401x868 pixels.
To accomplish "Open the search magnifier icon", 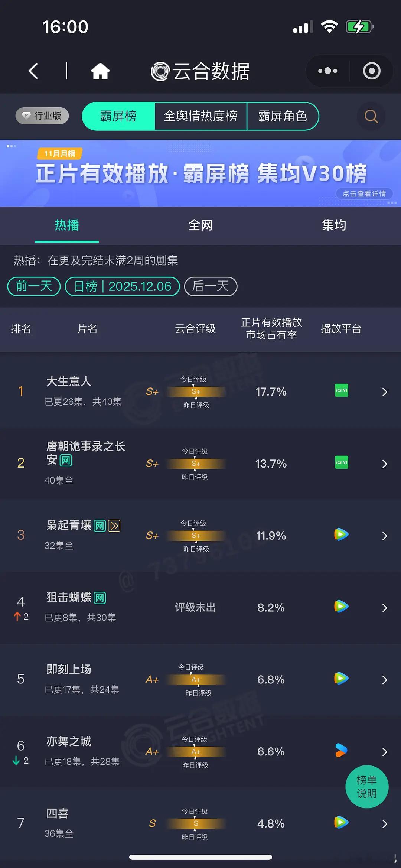I will point(370,116).
